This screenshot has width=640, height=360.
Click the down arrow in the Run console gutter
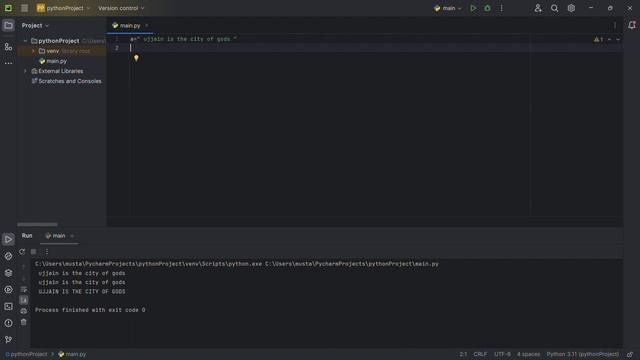(24, 278)
